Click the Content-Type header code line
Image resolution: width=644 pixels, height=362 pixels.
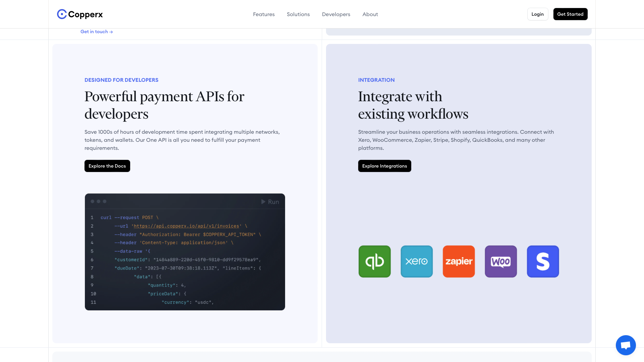tap(174, 243)
